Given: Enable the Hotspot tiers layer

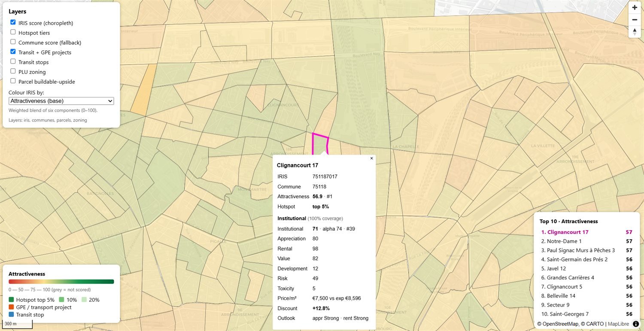Looking at the screenshot, I should point(13,32).
